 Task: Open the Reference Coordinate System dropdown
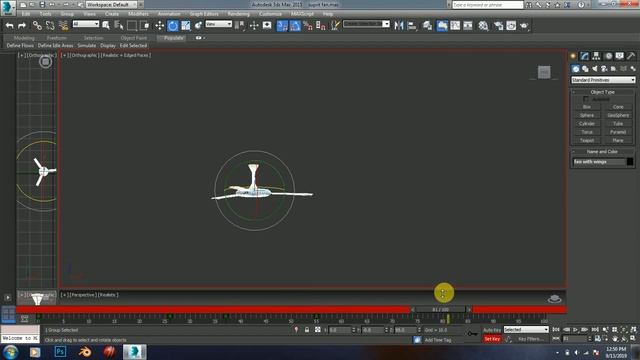218,24
